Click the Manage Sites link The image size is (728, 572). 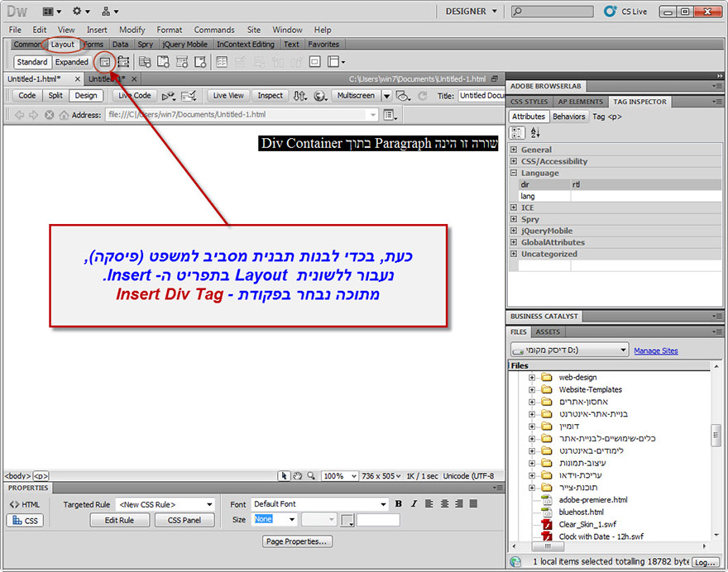tap(655, 350)
